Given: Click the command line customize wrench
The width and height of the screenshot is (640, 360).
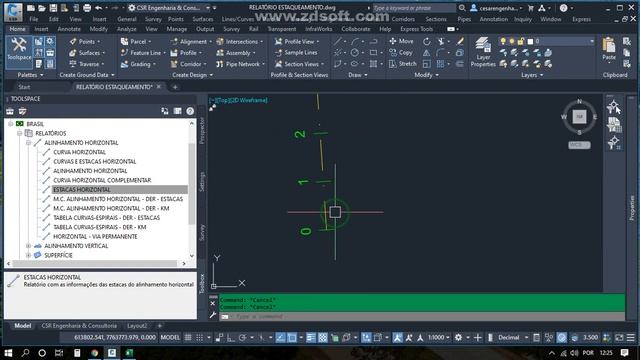Looking at the screenshot, I should [213, 315].
